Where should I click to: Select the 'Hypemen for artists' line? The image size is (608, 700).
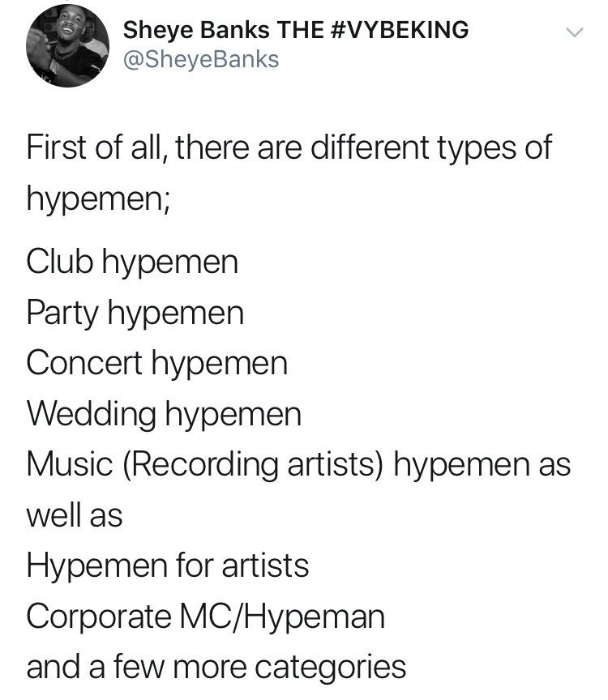[168, 566]
